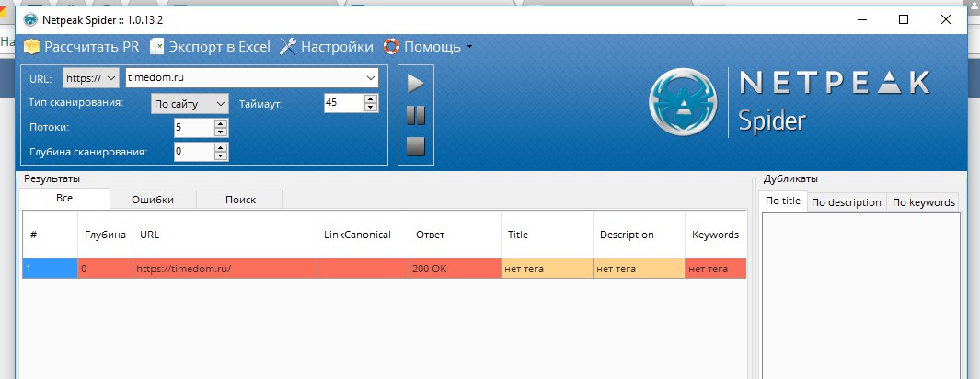This screenshot has width=980, height=379.
Task: Select the По keywords duplicates tab
Action: point(923,203)
